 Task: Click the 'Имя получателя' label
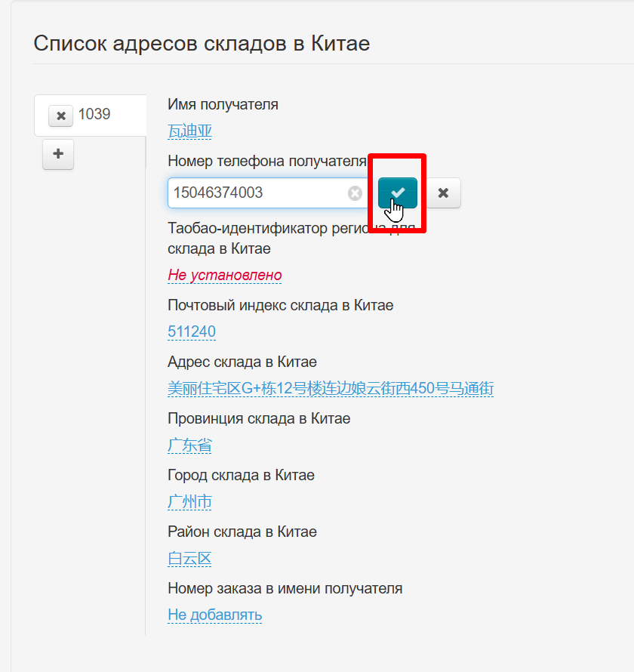tap(223, 104)
